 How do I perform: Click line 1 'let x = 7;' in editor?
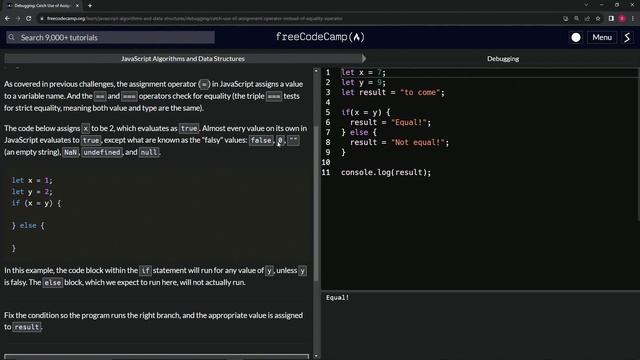pos(363,72)
